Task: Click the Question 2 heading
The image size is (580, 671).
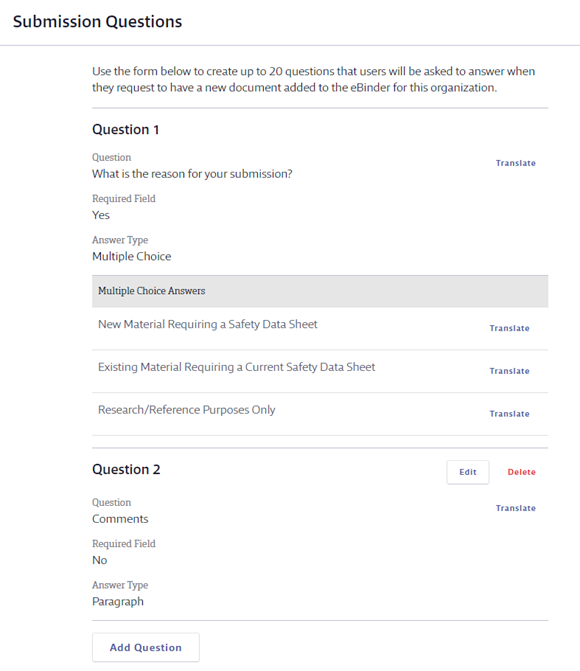Action: click(126, 469)
